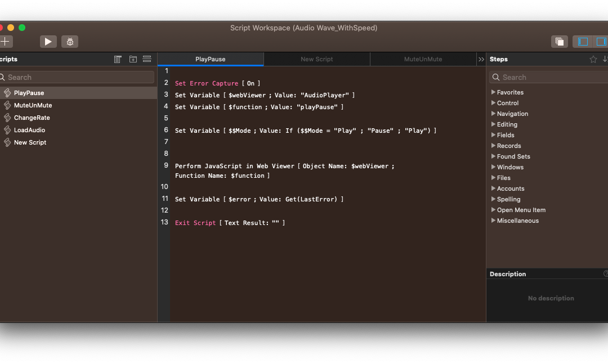The image size is (608, 364).
Task: Expand the Navigation steps category
Action: 493,114
